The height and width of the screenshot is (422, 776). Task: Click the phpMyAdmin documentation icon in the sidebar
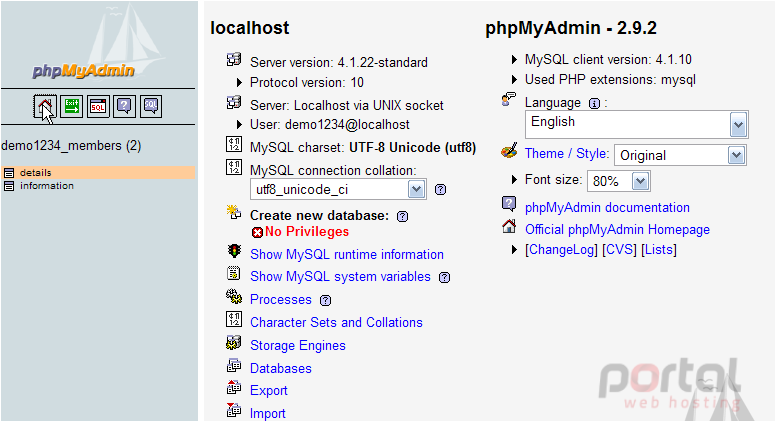pyautogui.click(x=124, y=106)
